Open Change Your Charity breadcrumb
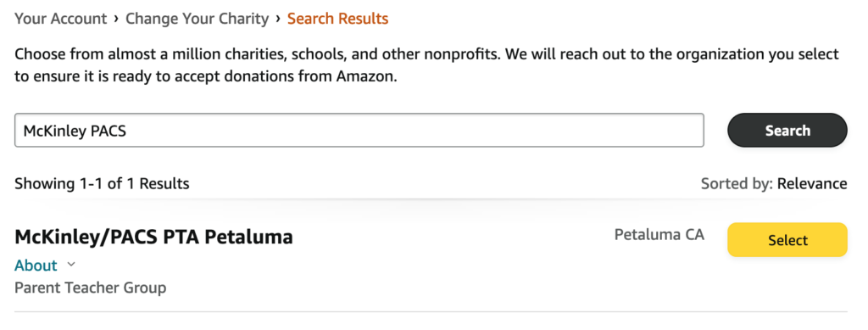Viewport: 868px width, 330px height. click(x=197, y=19)
